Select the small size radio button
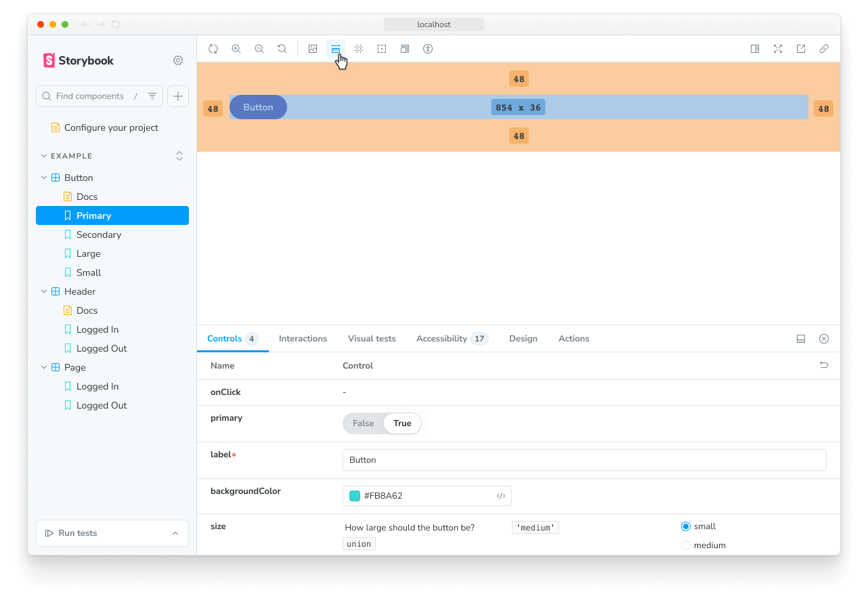 685,526
